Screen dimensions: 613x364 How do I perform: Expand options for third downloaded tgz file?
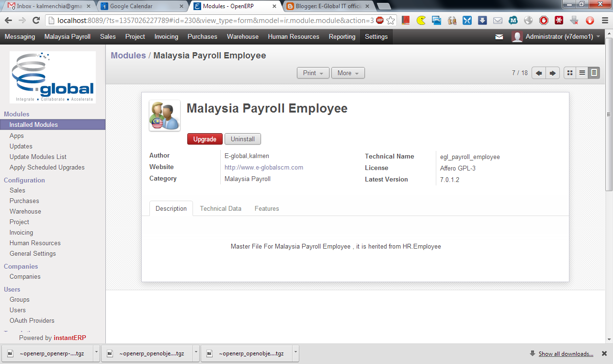point(295,353)
